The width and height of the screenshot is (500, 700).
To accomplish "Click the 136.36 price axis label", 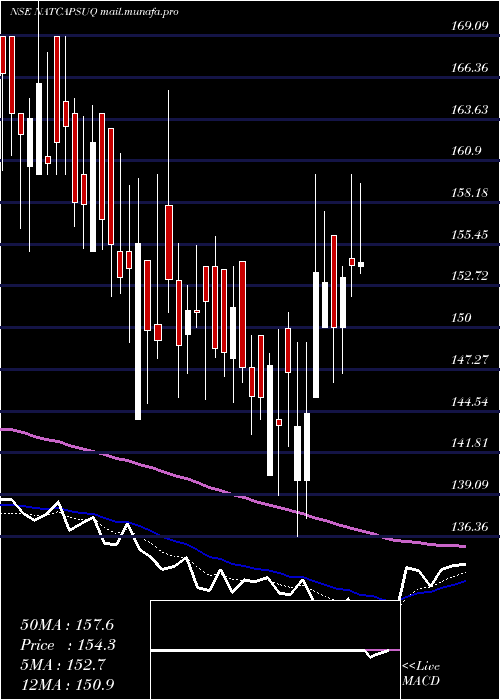I will [468, 527].
